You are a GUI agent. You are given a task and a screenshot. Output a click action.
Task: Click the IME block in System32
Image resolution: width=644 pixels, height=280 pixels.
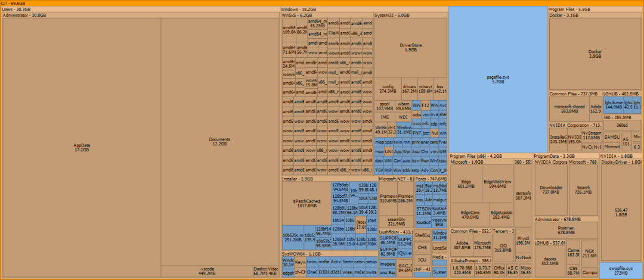point(385,117)
